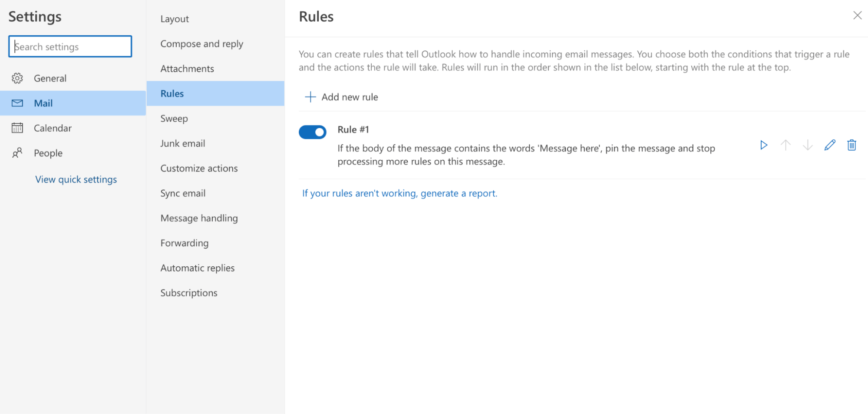The image size is (868, 414).
Task: Edit Rule #1 using the pencil icon
Action: point(830,145)
